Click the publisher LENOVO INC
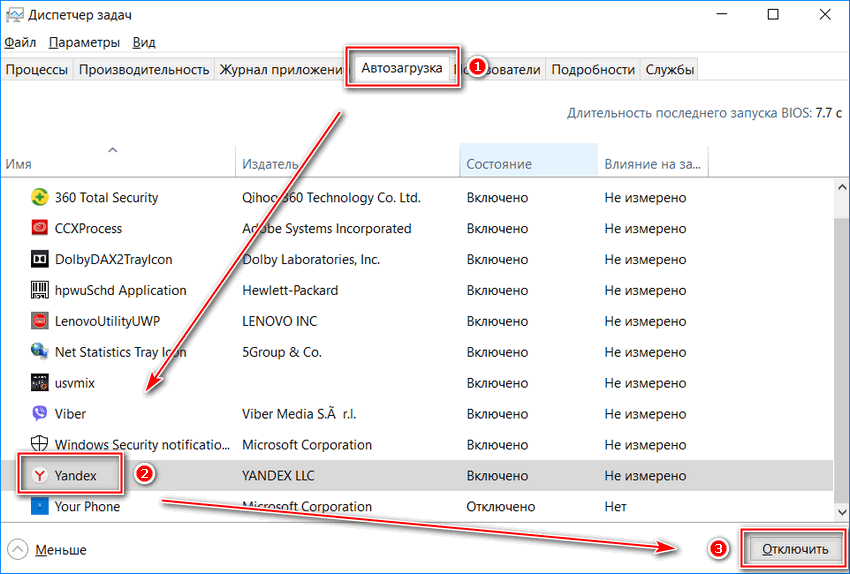Image resolution: width=850 pixels, height=574 pixels. [279, 321]
